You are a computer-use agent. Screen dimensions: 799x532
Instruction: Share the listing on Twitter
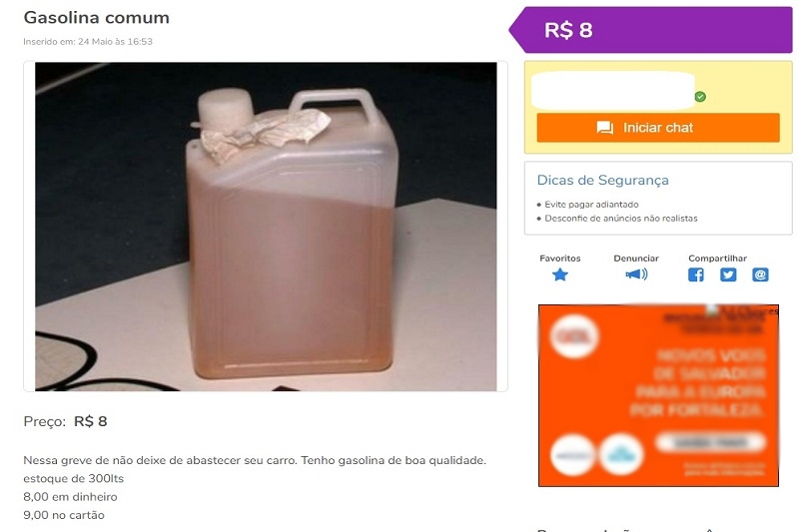pos(728,274)
